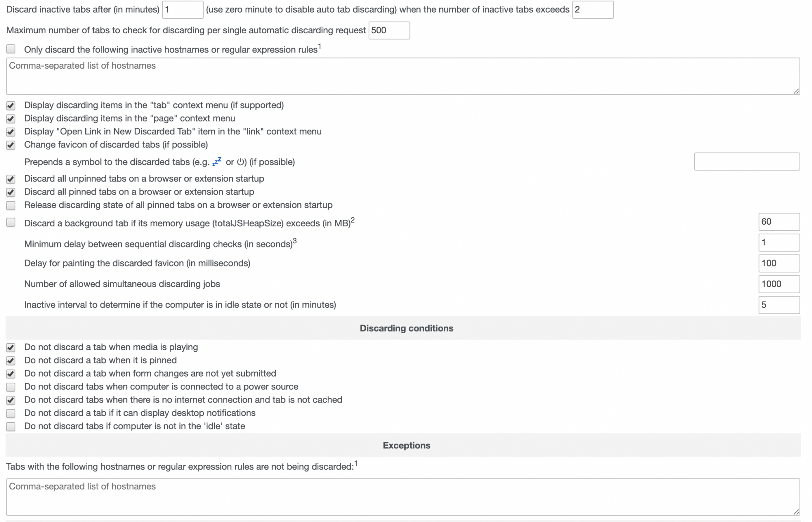Click the discard inactive tabs minutes field

click(182, 10)
